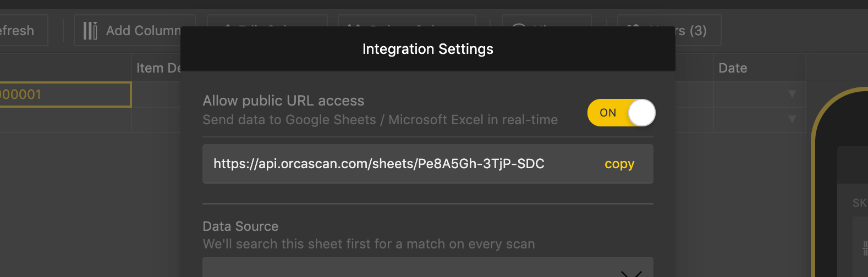The height and width of the screenshot is (277, 868).
Task: Click the Allow public URL access label
Action: [x=283, y=101]
